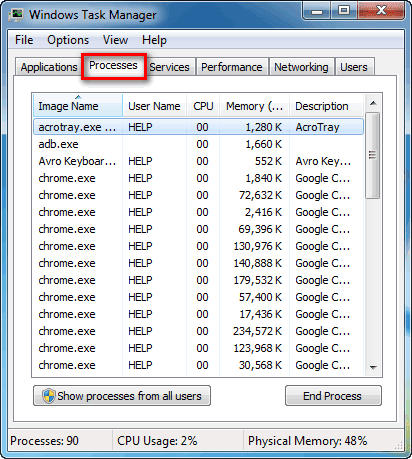Switch to the Users tab

[x=354, y=67]
